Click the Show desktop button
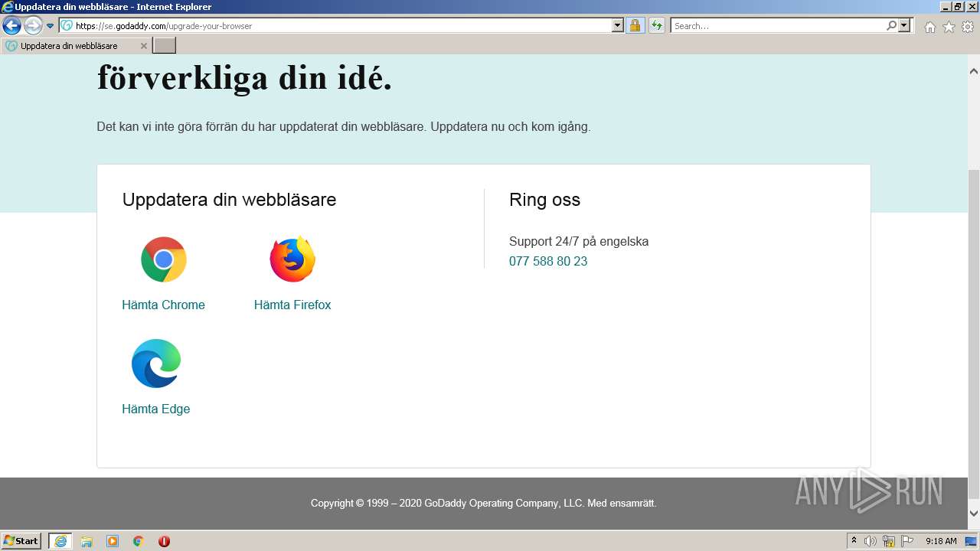The image size is (980, 551). 971,541
